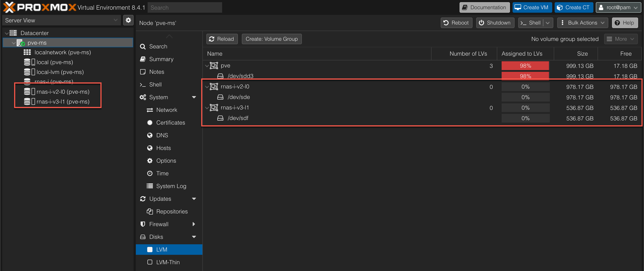Image resolution: width=644 pixels, height=271 pixels.
Task: Collapse the Updates menu section
Action: pos(194,199)
